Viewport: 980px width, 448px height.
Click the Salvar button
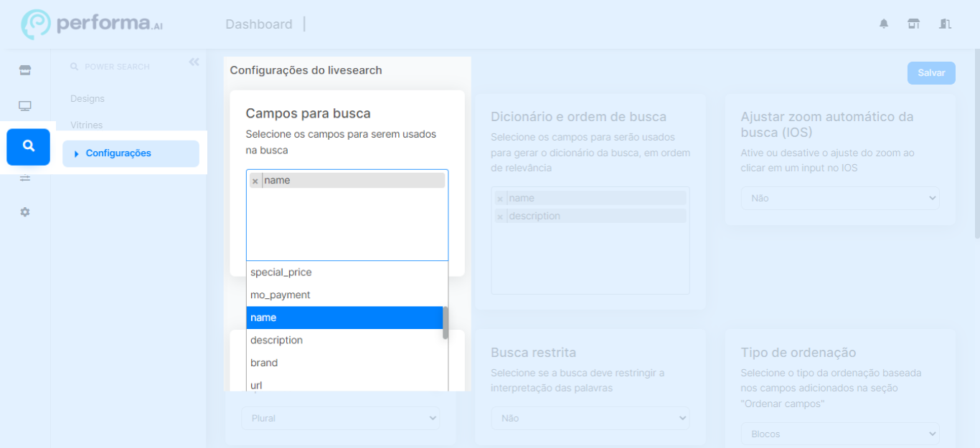(x=930, y=72)
